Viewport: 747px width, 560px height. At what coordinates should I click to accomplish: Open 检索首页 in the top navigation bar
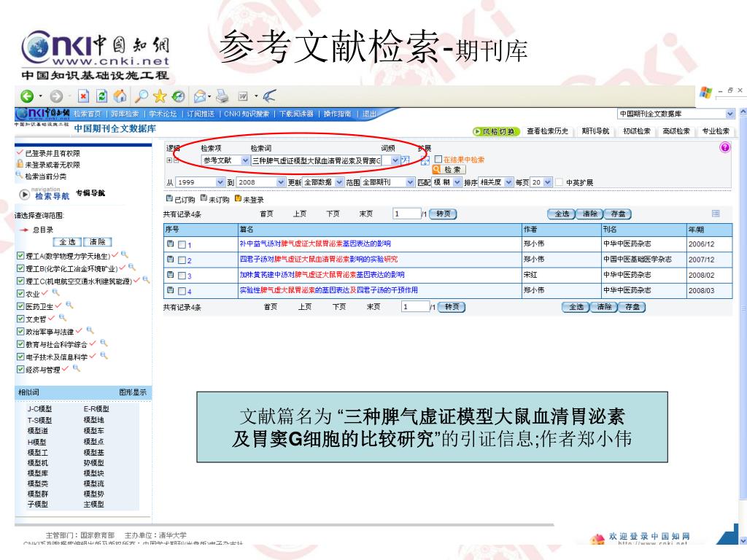coord(88,114)
